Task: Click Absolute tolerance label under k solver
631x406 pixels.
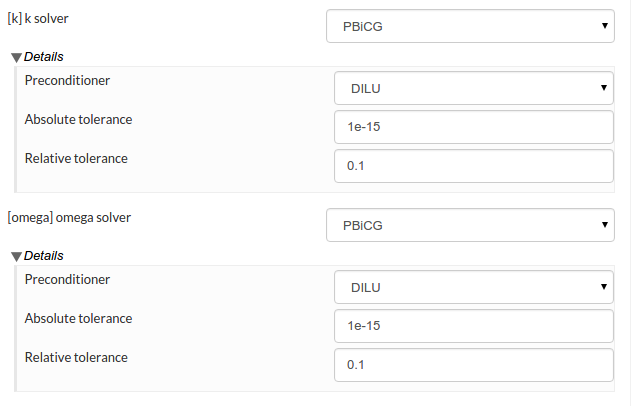Action: 78,120
